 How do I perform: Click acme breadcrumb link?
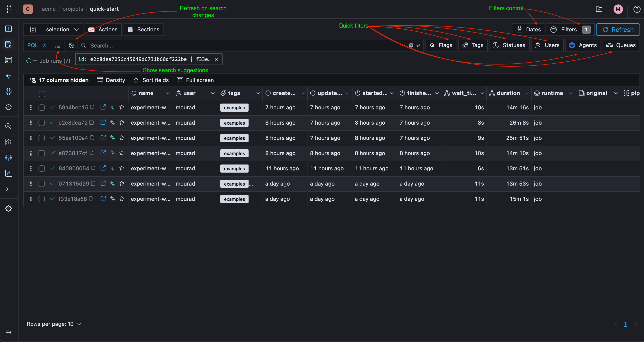point(49,9)
